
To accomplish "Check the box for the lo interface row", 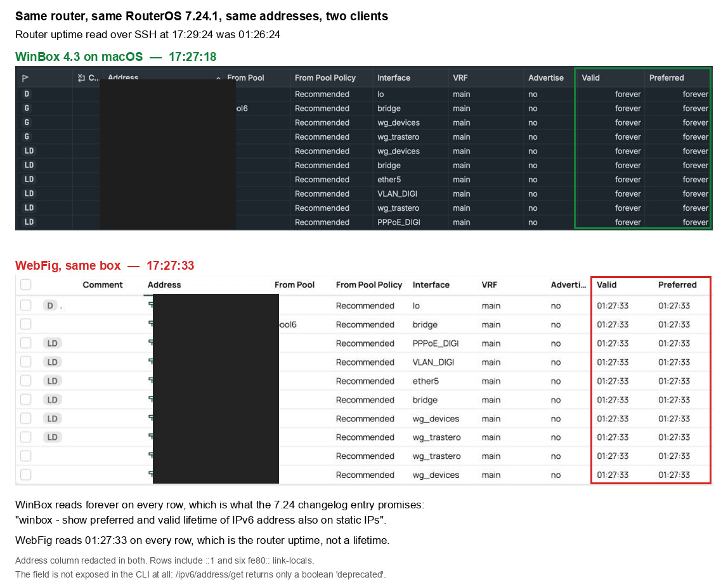I will (26, 305).
